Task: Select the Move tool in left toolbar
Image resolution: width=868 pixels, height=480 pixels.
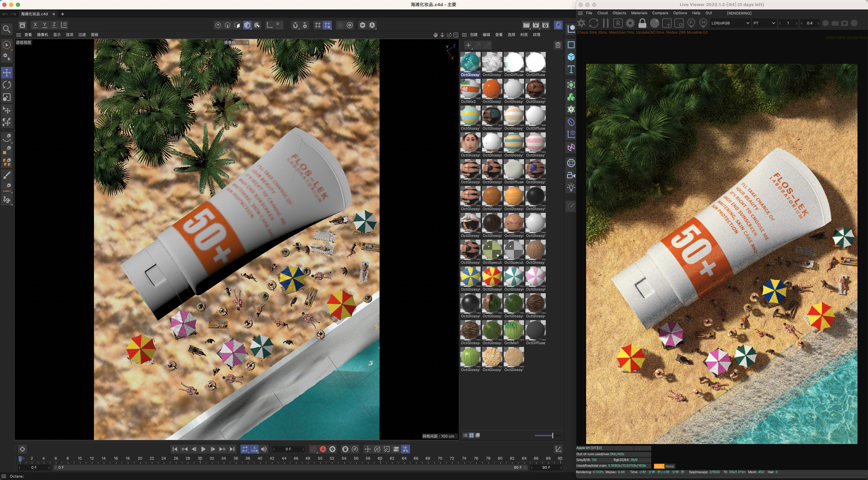Action: tap(7, 73)
